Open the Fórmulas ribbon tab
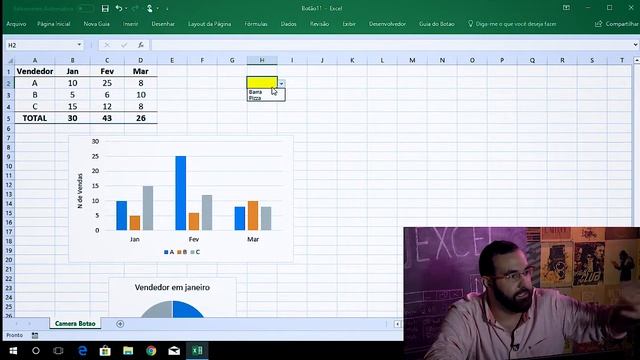 coord(256,24)
